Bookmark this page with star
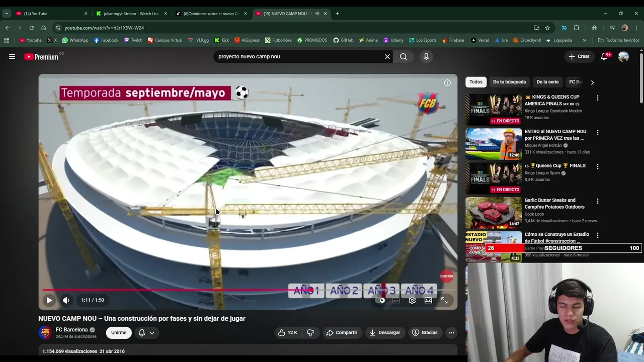Screen dimensions: 644x362 (x=547, y=28)
